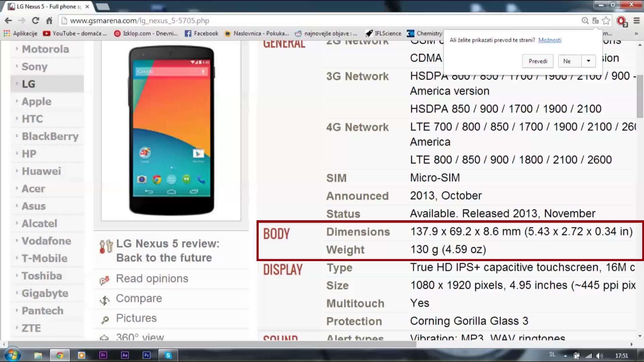The height and width of the screenshot is (362, 644).
Task: Select Motorola in the brand list
Action: point(45,49)
